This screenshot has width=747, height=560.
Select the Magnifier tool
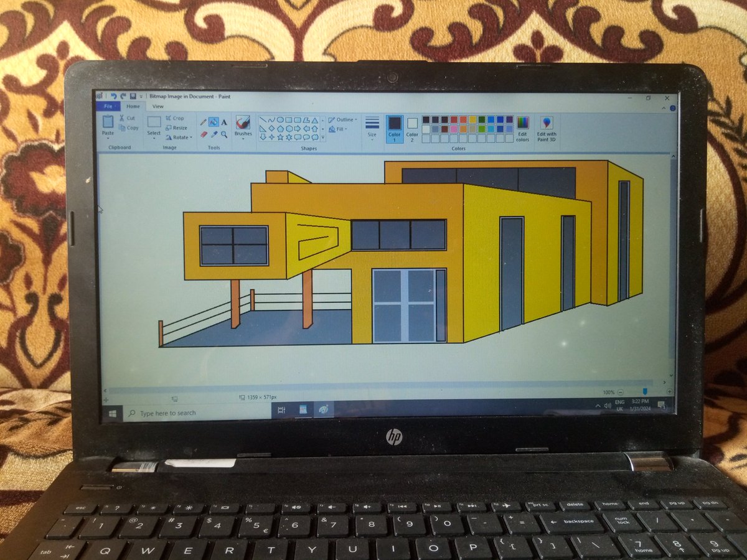[223, 134]
